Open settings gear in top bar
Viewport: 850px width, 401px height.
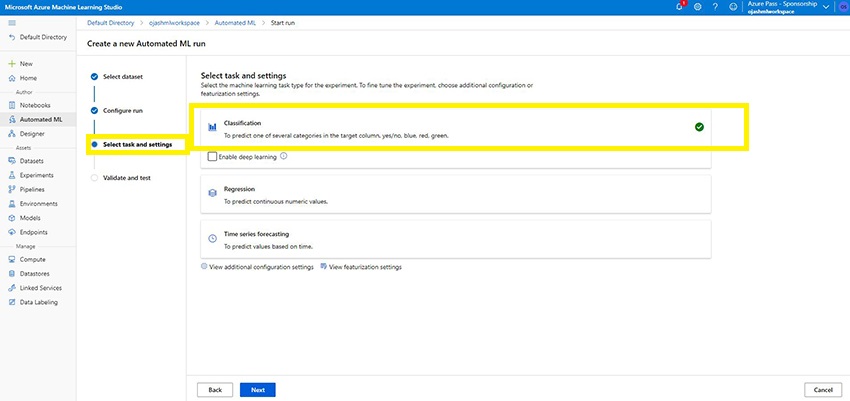coord(698,7)
